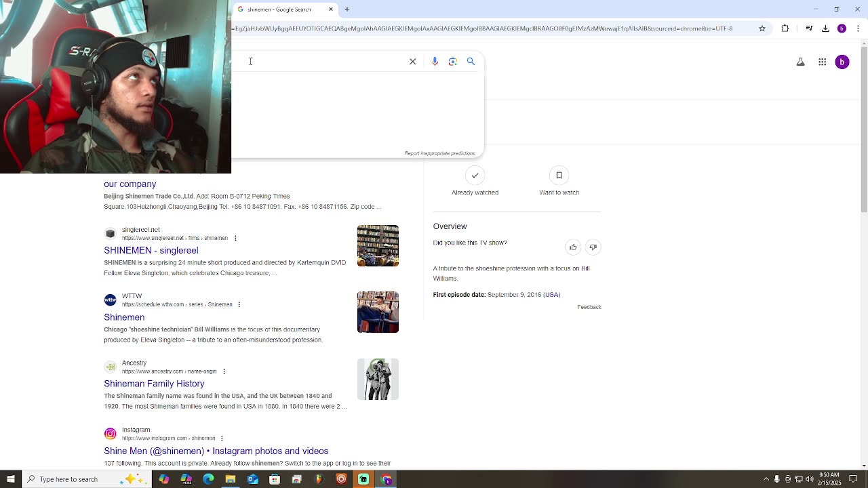Open Windows Start menu

11,479
